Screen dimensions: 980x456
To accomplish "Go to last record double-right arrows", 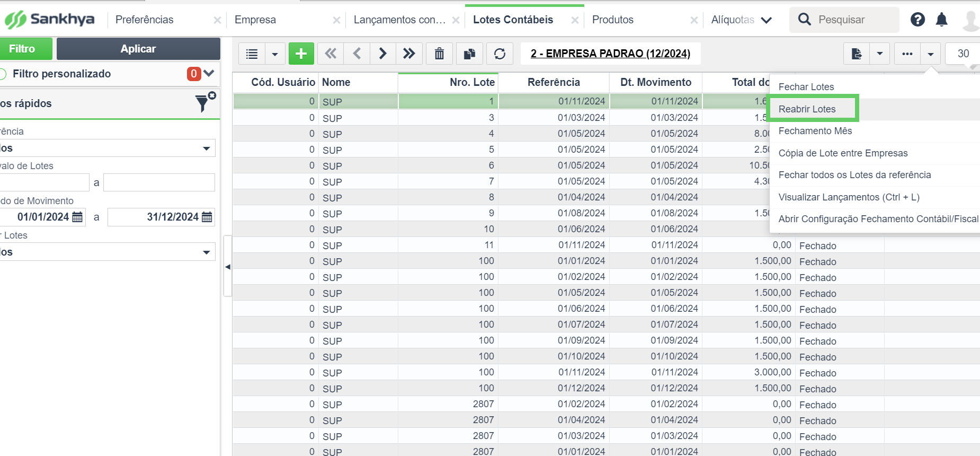I will point(408,54).
